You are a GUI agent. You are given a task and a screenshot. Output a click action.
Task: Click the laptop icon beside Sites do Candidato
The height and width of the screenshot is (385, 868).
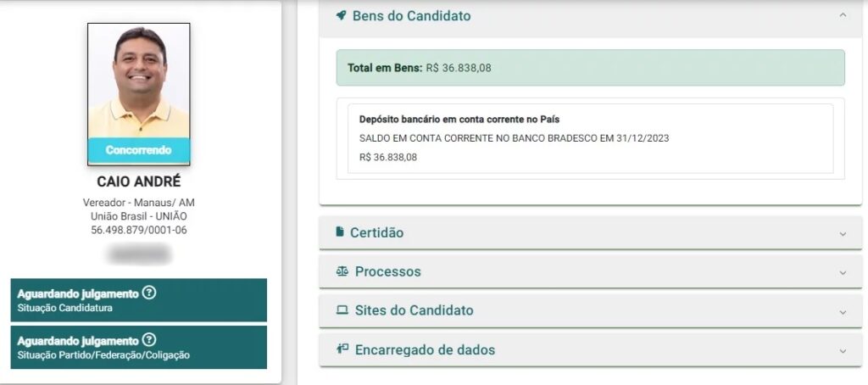tap(342, 310)
